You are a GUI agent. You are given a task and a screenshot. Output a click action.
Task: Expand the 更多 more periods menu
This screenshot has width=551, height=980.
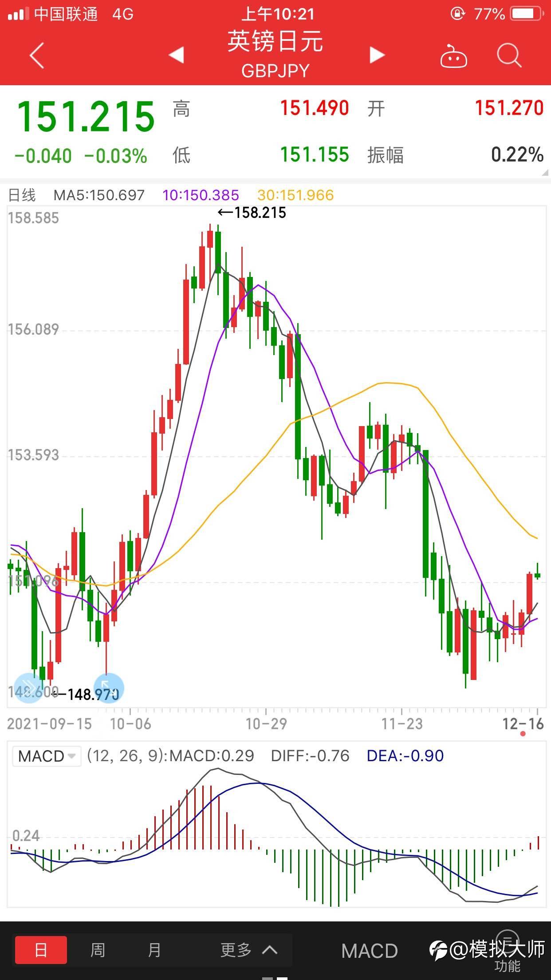249,950
